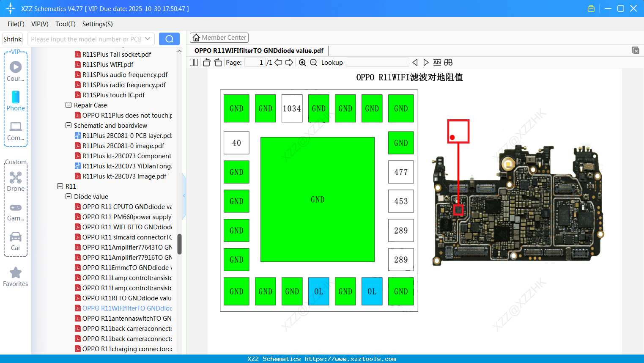Collapse the Diode value folder
The width and height of the screenshot is (644, 363).
tap(69, 196)
